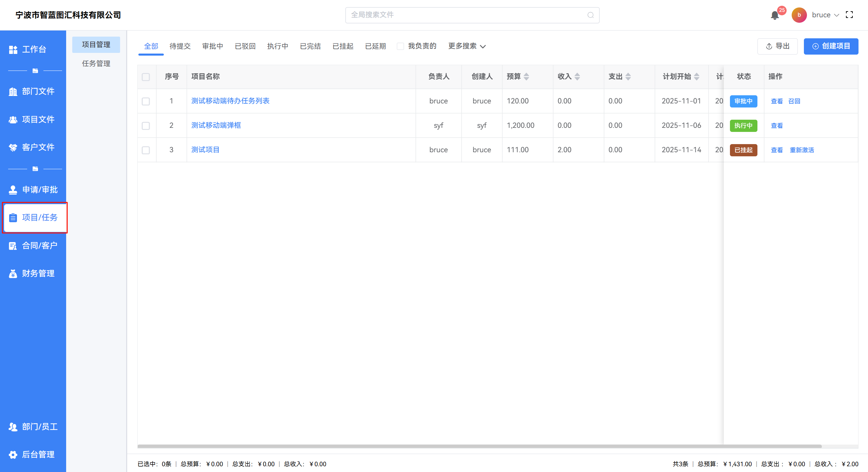The width and height of the screenshot is (868, 472).
Task: Open the 任务管理 menu item
Action: click(96, 64)
